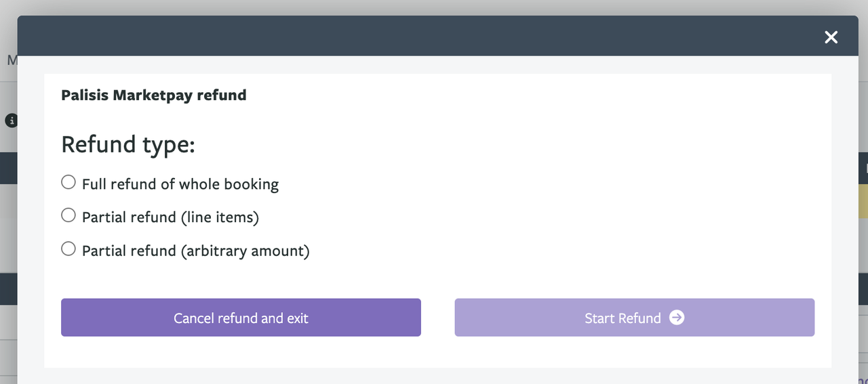Click the 'Partial refund (arbitrary amount)' label text
This screenshot has width=868, height=384.
click(195, 251)
